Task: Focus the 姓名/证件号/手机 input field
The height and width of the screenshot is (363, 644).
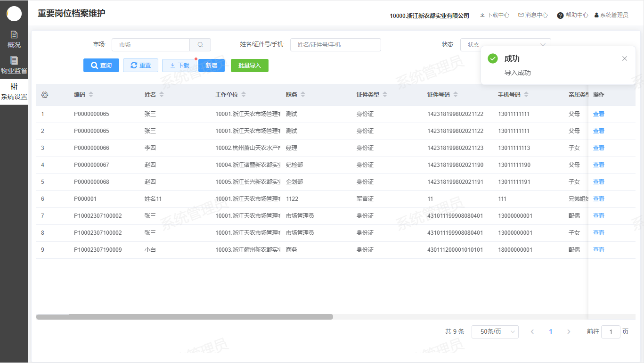Action: (335, 45)
